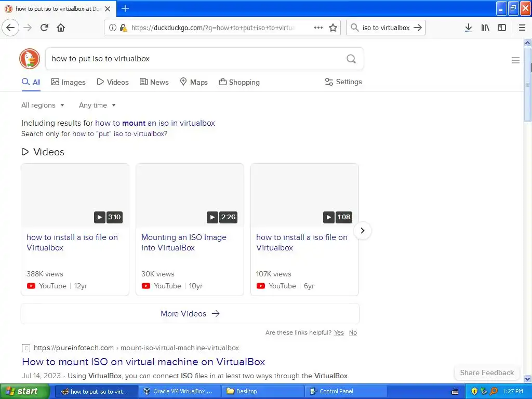Open suggested query 'how to mount an iso in virtualbox'
This screenshot has width=532, height=399.
[155, 123]
